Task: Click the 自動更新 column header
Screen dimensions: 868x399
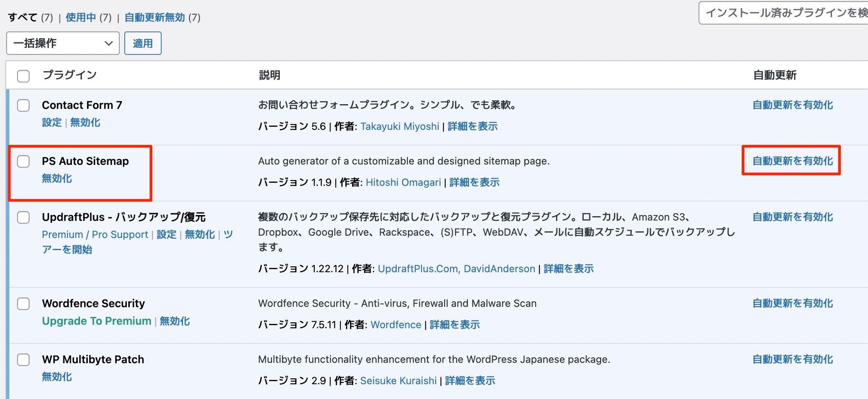Action: pos(775,75)
